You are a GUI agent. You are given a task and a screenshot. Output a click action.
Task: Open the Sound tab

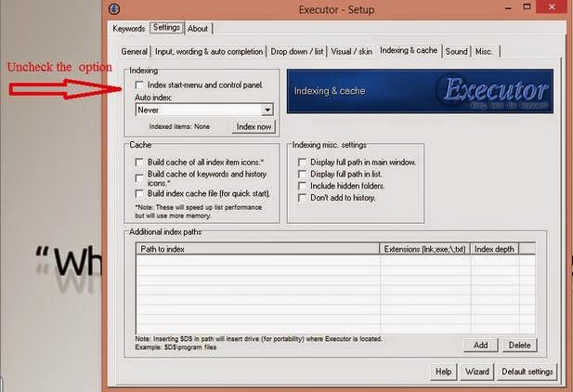tap(456, 52)
